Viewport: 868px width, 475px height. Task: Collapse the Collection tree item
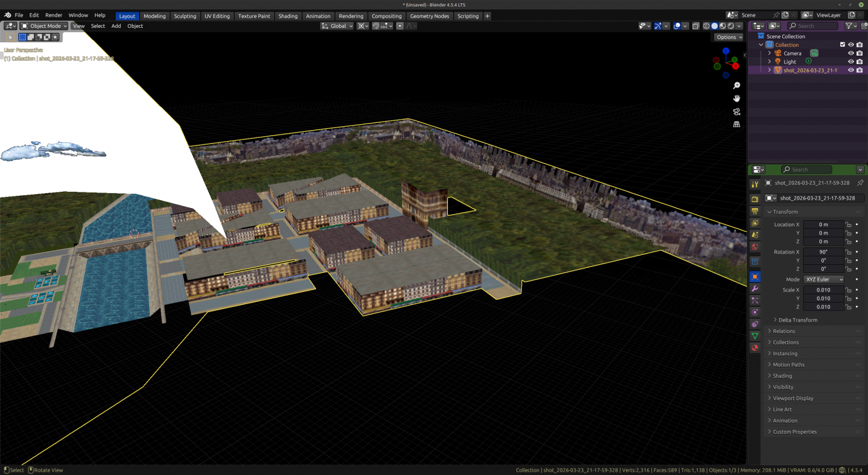tap(761, 45)
